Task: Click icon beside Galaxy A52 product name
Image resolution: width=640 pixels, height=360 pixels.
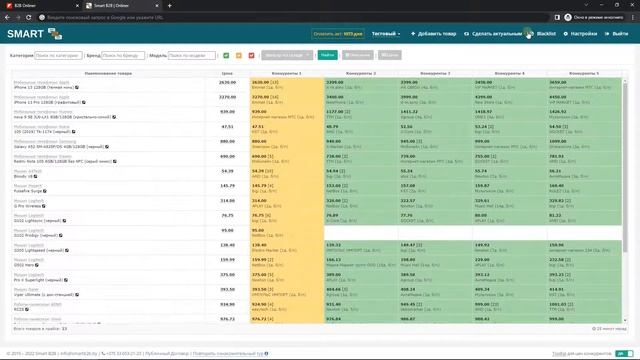Action: point(107,147)
